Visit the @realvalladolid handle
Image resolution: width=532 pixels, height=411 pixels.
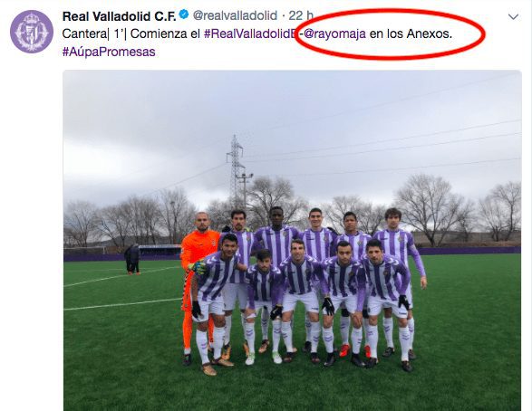[235, 15]
